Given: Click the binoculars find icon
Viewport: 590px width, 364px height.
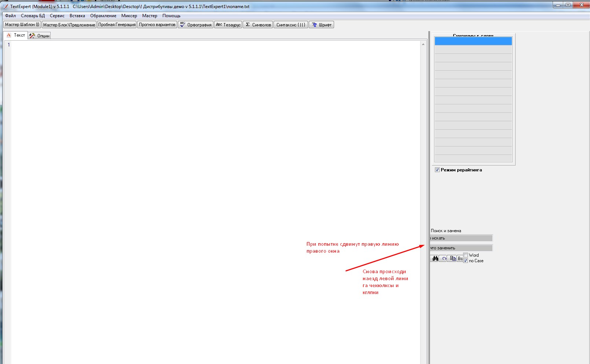Looking at the screenshot, I should [x=435, y=258].
